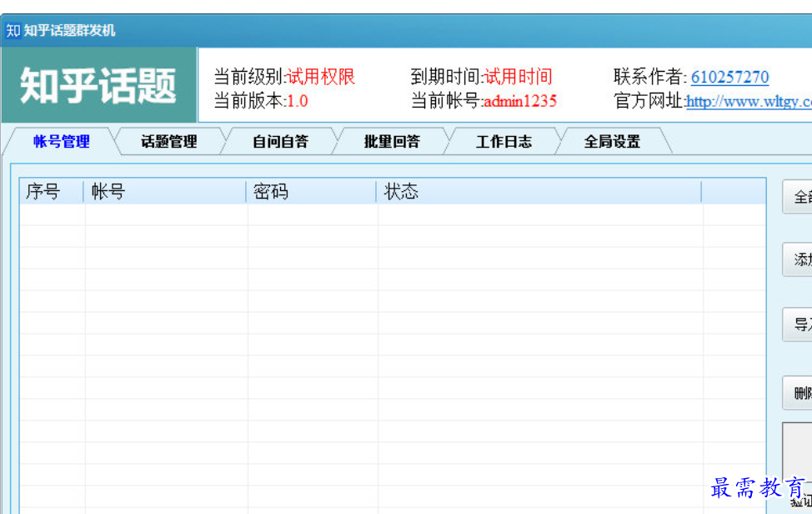Image resolution: width=812 pixels, height=514 pixels.
Task: Switch to the 帐号管理 tab
Action: tap(61, 142)
